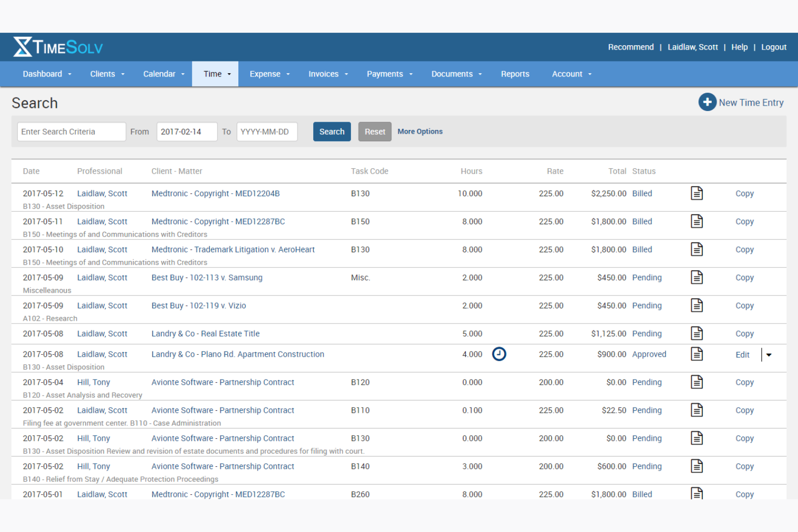The width and height of the screenshot is (798, 532).
Task: Open the Invoices menu dropdown
Action: tap(328, 74)
